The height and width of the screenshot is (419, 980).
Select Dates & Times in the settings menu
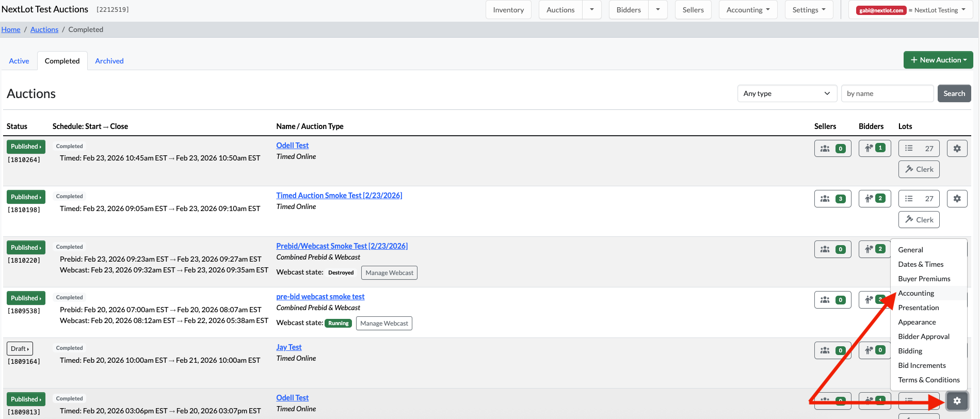(x=929, y=264)
